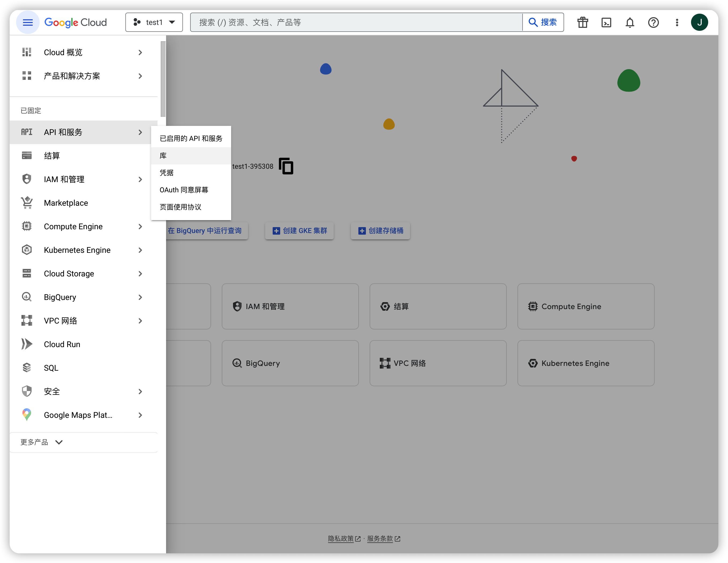
Task: Click the VPC 网络 icon in sidebar
Action: coord(27,320)
